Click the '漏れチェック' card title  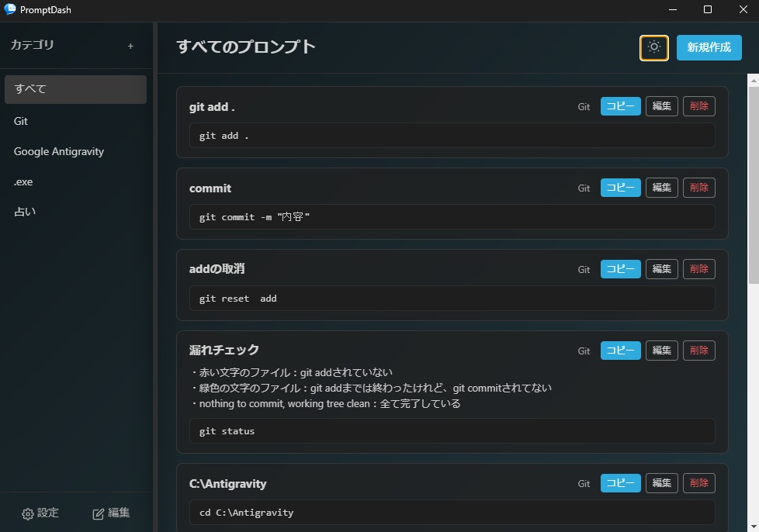click(x=224, y=350)
